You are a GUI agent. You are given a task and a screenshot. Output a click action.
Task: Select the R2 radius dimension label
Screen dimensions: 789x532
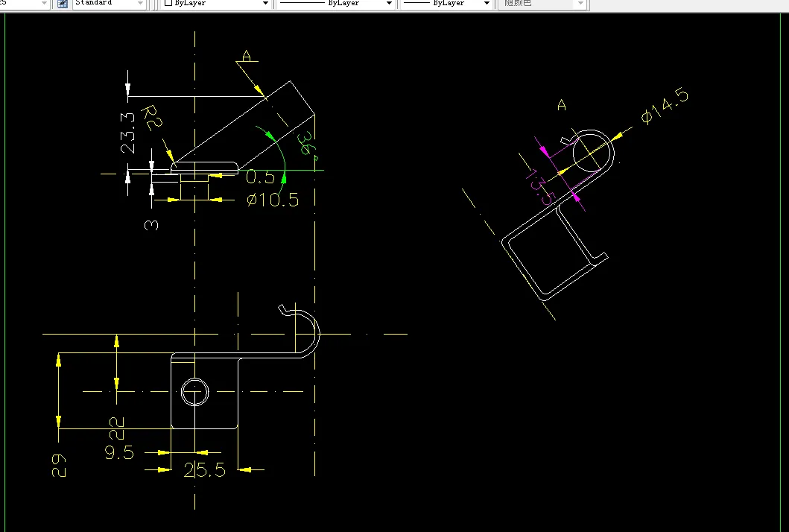(153, 118)
